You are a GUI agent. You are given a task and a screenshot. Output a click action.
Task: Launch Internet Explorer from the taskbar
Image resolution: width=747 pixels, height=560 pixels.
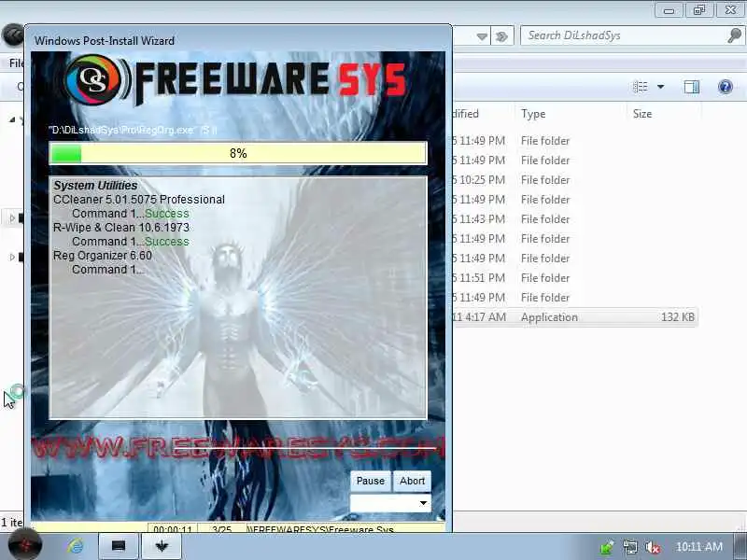[x=75, y=546]
